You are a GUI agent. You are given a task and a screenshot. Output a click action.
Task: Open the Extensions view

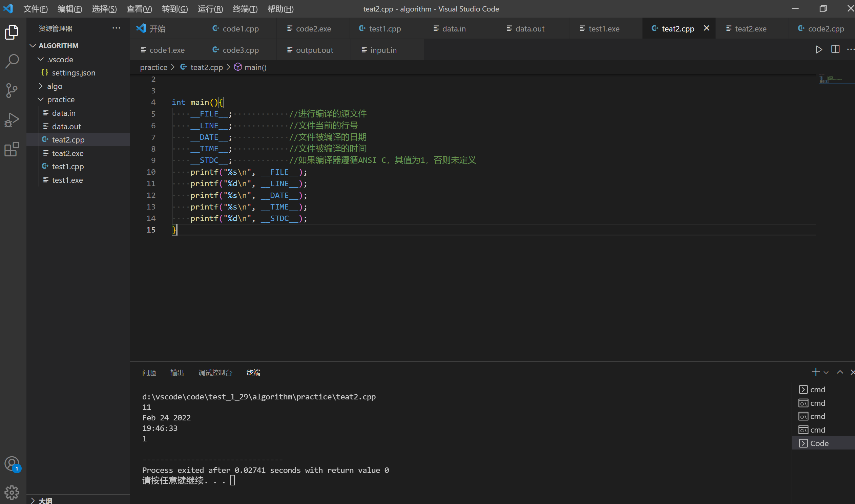pos(12,149)
